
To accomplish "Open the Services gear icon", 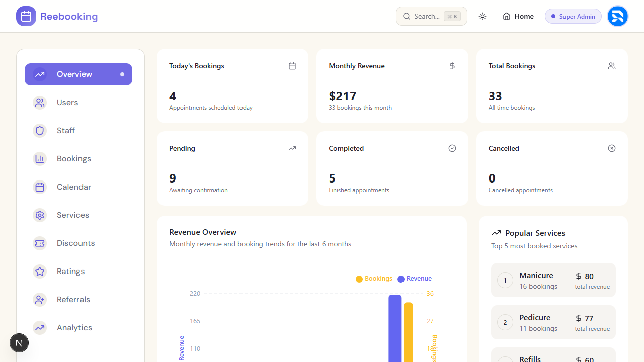I will [x=40, y=215].
